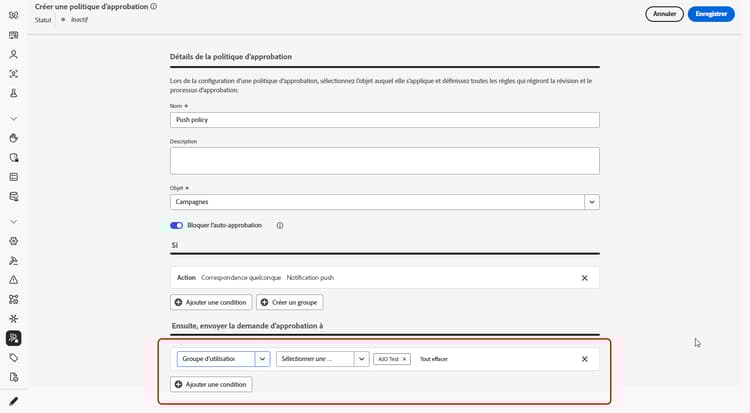This screenshot has height=413, width=750.
Task: Open the tag sidebar icon
Action: 13,358
